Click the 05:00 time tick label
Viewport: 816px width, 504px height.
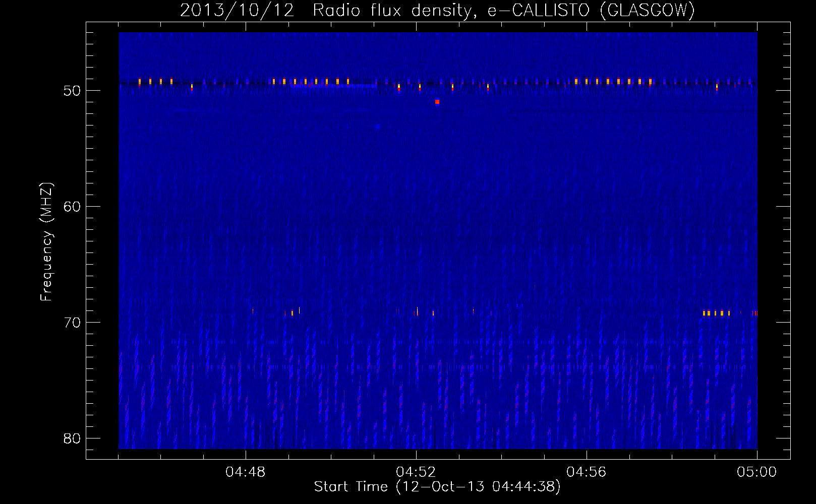[757, 472]
